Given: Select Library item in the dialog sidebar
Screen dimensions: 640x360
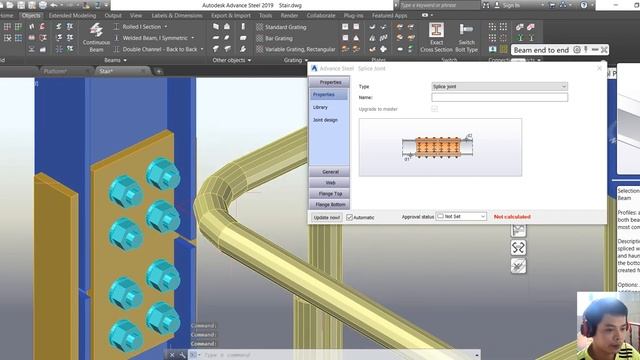Looking at the screenshot, I should (320, 107).
